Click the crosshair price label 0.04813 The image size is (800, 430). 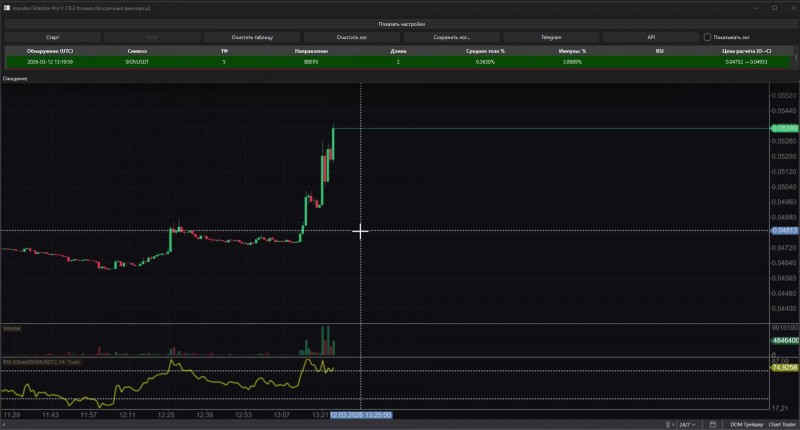pyautogui.click(x=785, y=231)
